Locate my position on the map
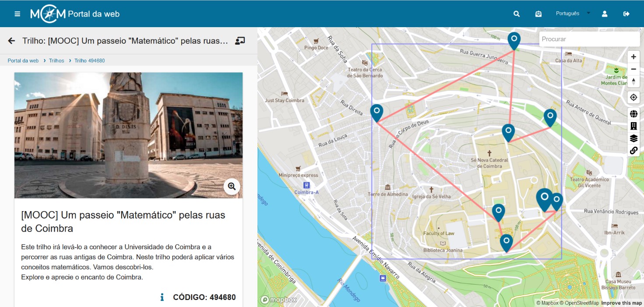The image size is (644, 307). coord(633,98)
